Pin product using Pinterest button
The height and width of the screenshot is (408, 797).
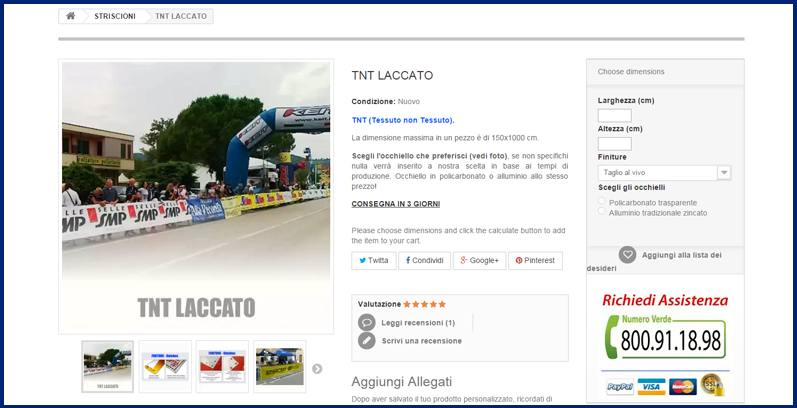535,260
